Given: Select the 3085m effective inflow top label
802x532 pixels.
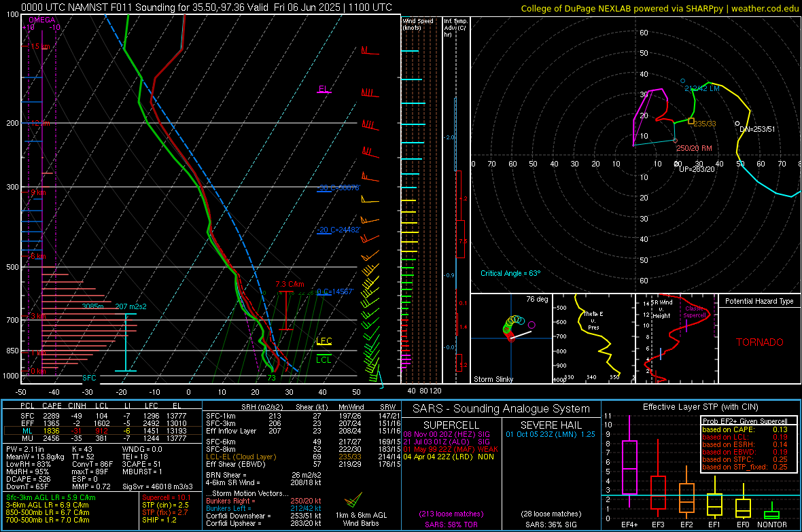Looking at the screenshot, I should [93, 306].
